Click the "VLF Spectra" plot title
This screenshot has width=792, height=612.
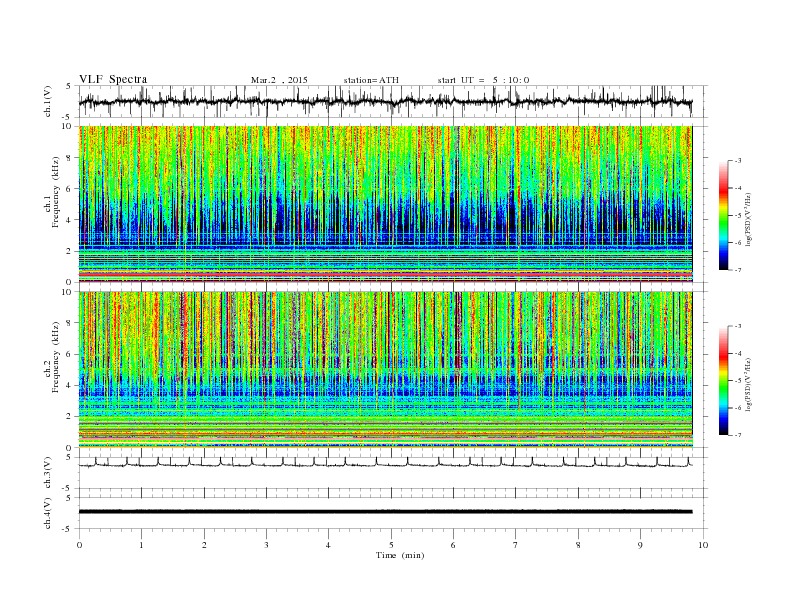tap(113, 79)
